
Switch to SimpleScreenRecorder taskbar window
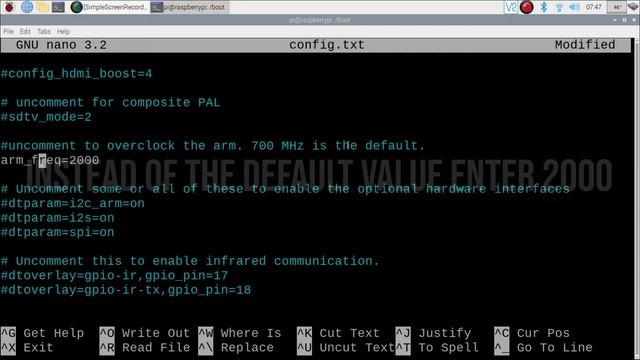(x=109, y=7)
